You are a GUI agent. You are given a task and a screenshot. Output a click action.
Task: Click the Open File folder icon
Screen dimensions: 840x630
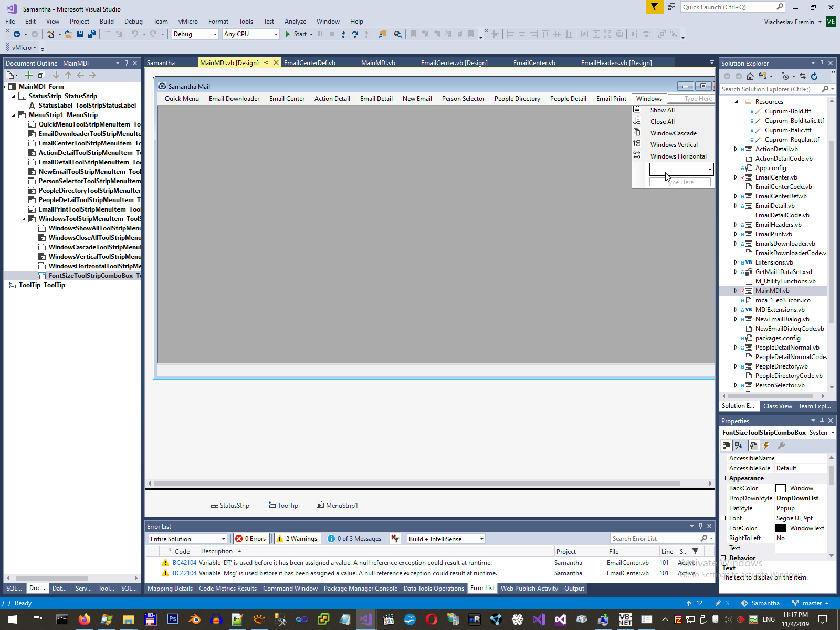[x=68, y=34]
